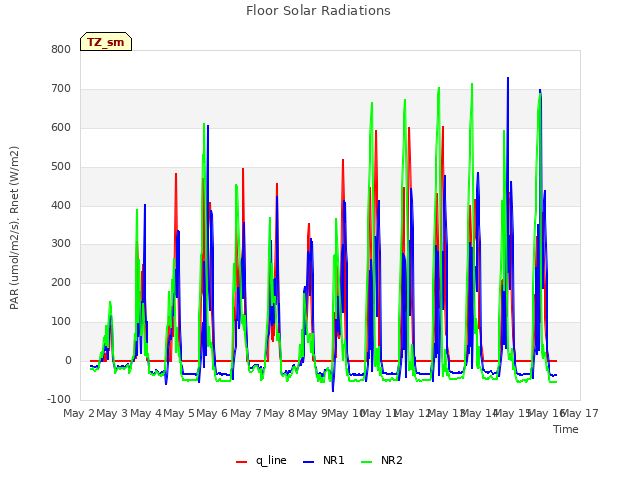Click the 0 y-axis tick label

pyautogui.click(x=68, y=360)
